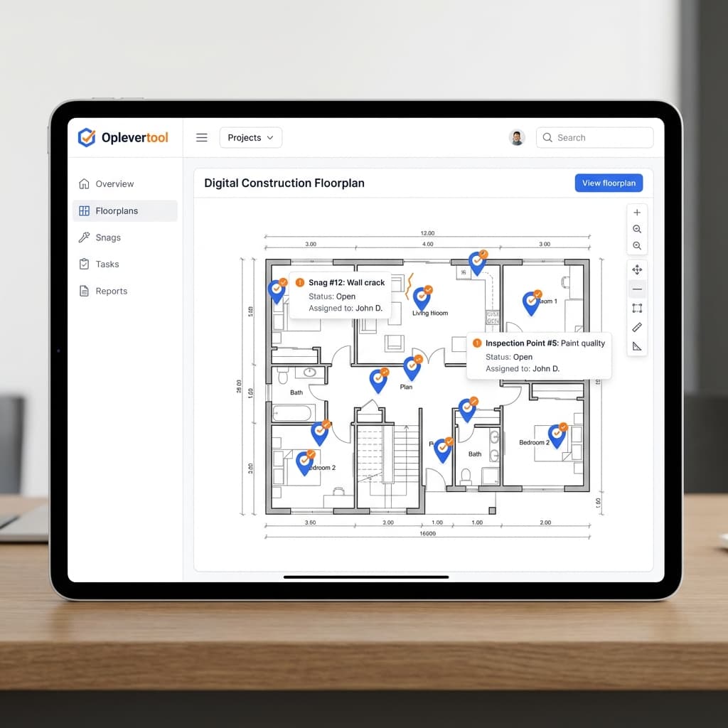Go to Overview in the sidebar
Image resolution: width=728 pixels, height=728 pixels.
coord(114,184)
